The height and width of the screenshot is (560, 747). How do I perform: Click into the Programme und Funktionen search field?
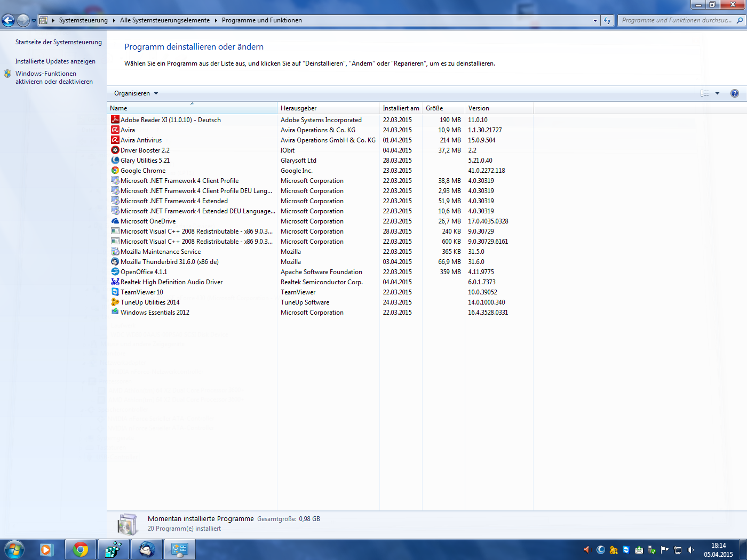point(677,20)
